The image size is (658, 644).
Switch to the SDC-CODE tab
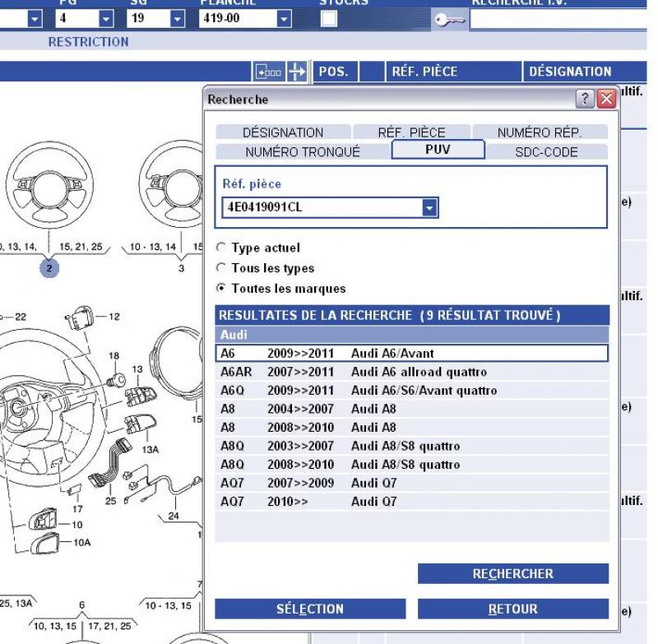(545, 152)
